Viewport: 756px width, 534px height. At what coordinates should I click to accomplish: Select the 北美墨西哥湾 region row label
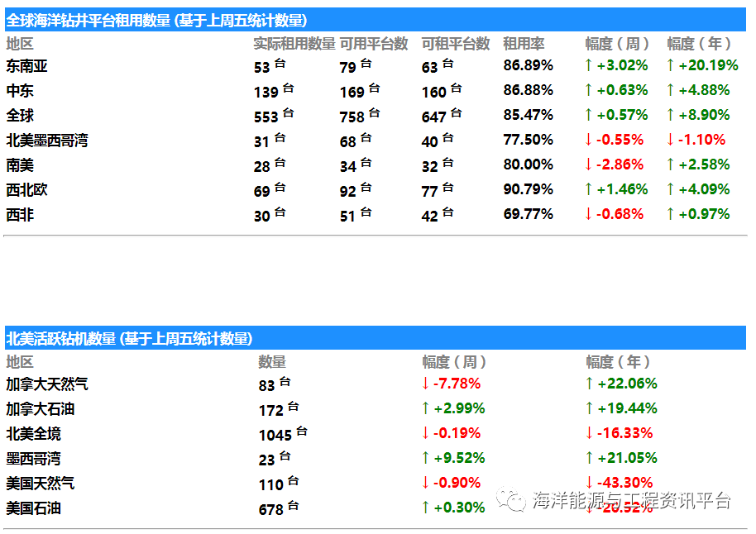(x=47, y=141)
